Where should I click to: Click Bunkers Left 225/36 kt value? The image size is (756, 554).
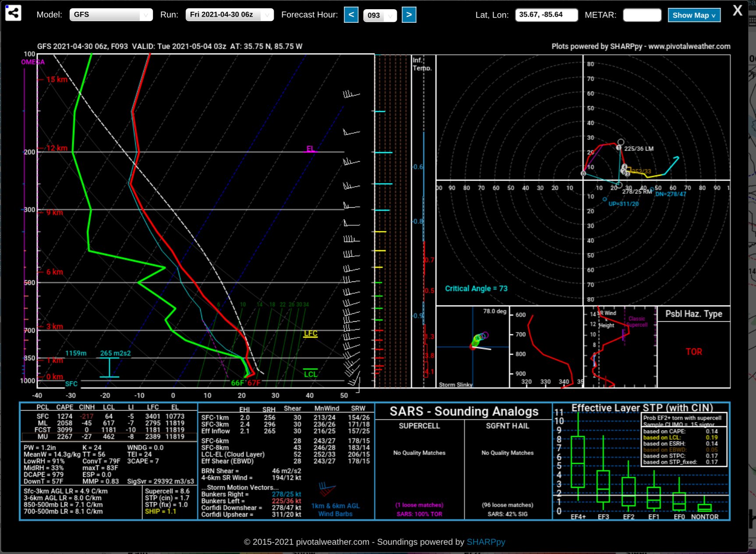(x=286, y=501)
